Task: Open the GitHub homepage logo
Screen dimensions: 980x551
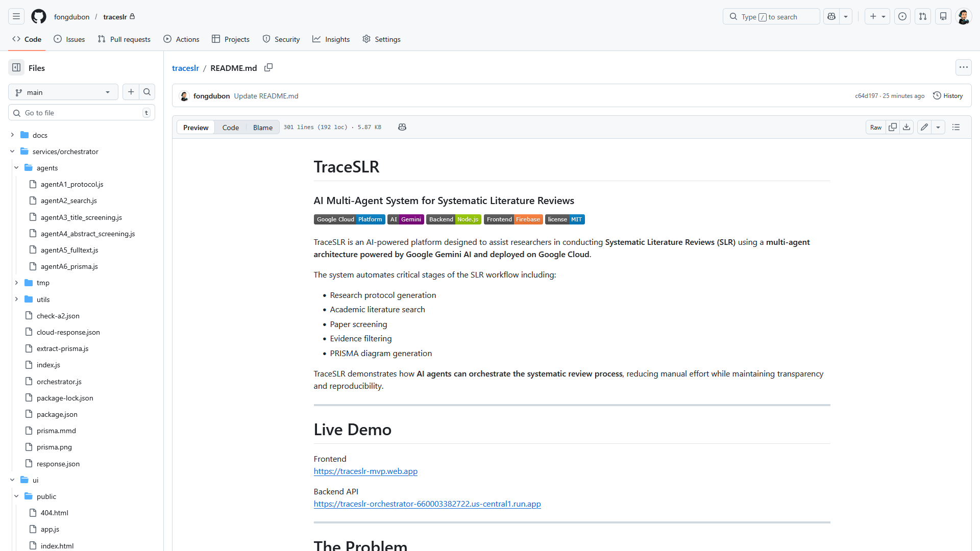Action: pyautogui.click(x=39, y=17)
